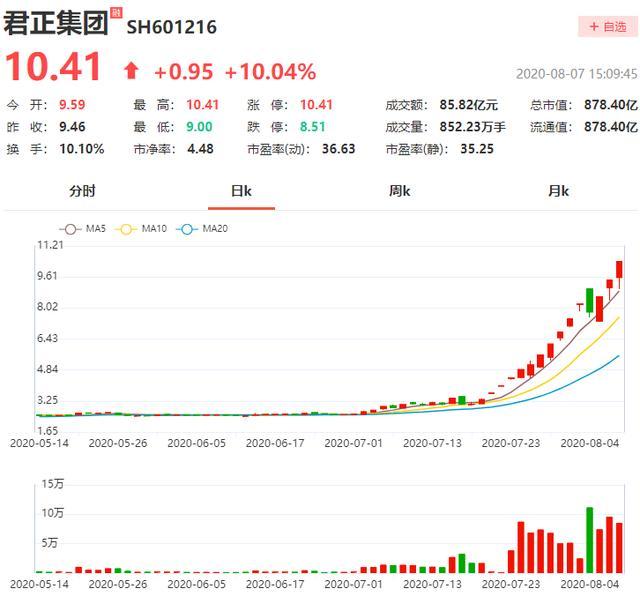Screen dimensions: 640x611
Task: Click the current price 10.41
Action: [53, 66]
